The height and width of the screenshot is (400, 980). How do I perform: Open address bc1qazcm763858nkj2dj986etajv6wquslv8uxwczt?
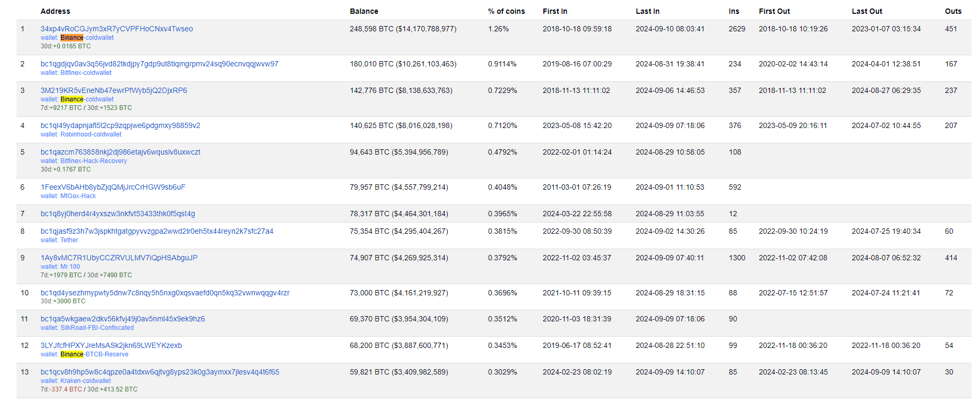tap(121, 152)
